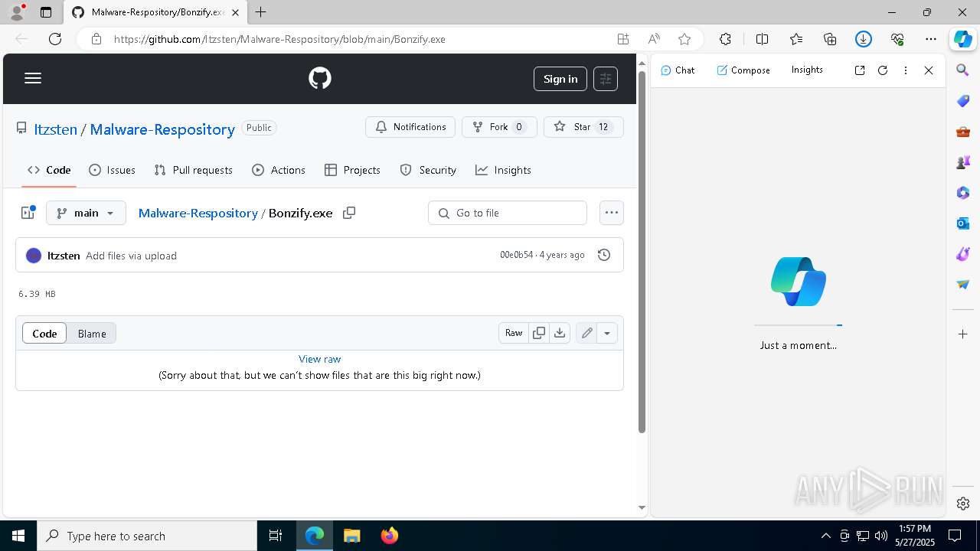Image resolution: width=980 pixels, height=551 pixels.
Task: Open the main branch dropdown
Action: (86, 213)
